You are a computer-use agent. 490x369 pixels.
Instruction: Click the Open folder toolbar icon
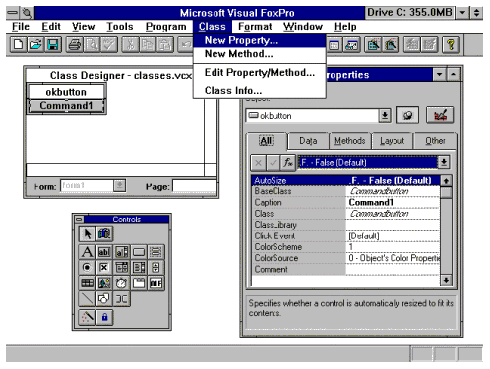(x=36, y=45)
